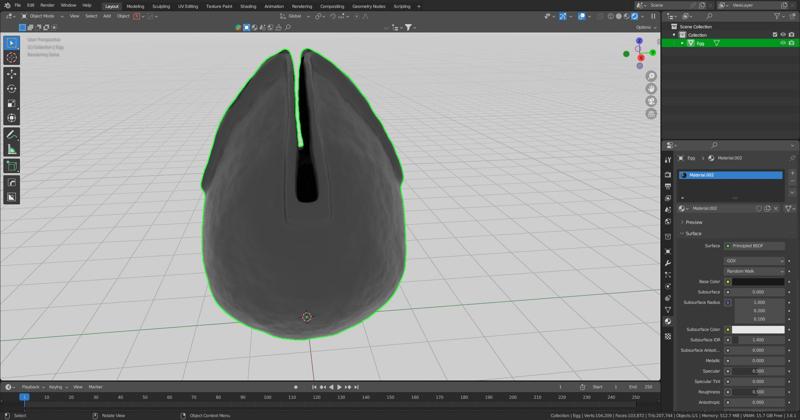
Task: Switch to material preview shading
Action: pyautogui.click(x=627, y=16)
